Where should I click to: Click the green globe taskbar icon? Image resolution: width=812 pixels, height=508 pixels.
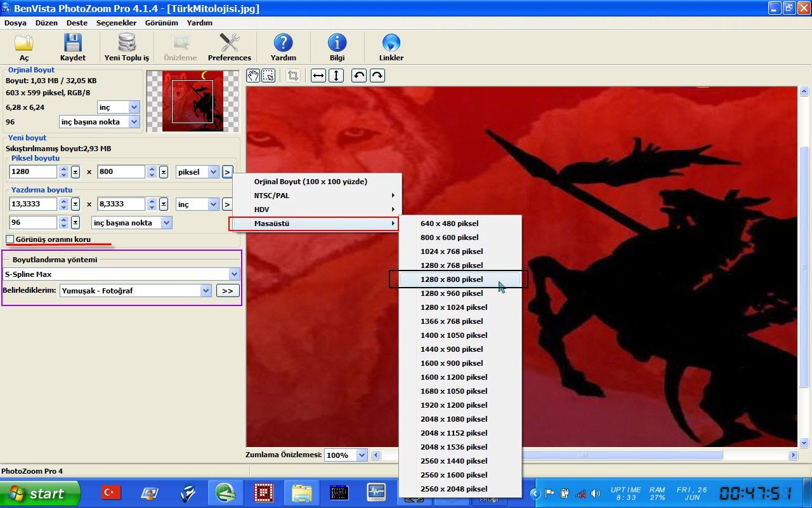click(225, 492)
